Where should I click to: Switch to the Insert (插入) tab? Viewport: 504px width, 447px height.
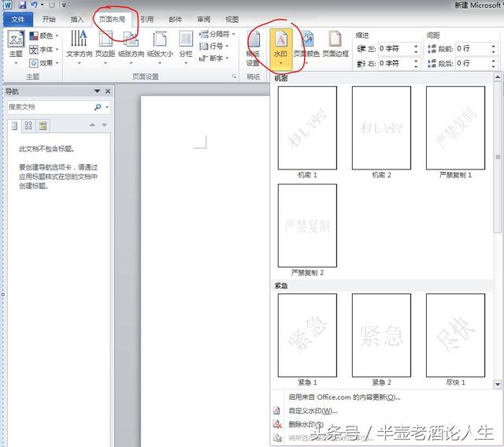[x=77, y=19]
